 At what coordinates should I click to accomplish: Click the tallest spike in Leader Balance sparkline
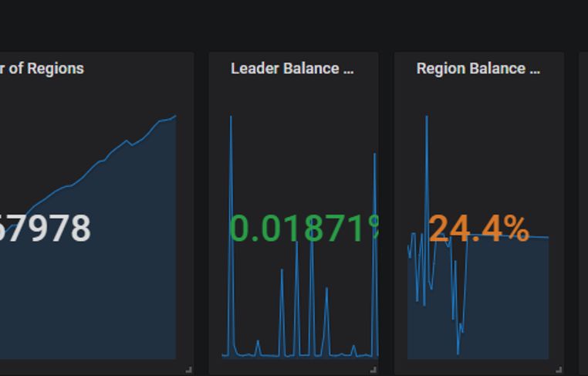click(x=231, y=118)
